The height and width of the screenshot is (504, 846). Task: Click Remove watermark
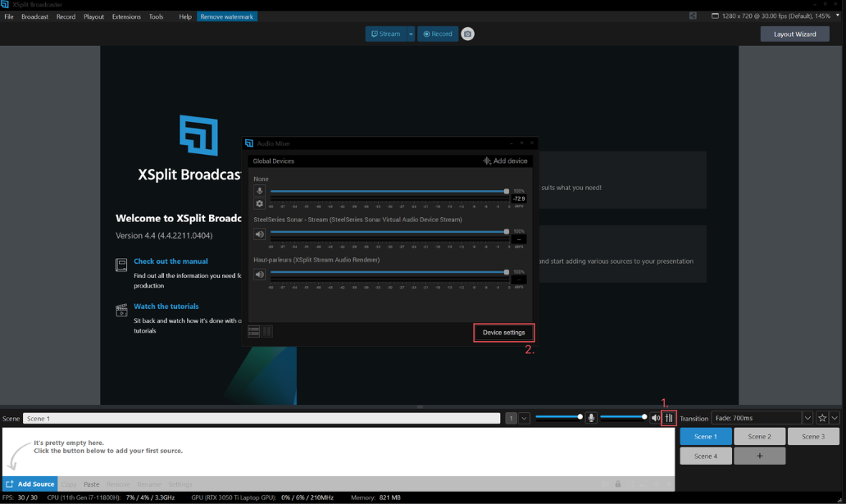[x=226, y=16]
